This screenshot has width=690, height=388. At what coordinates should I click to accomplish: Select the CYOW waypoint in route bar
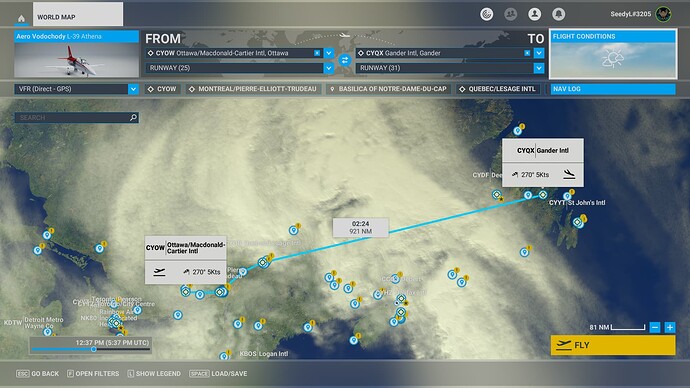(x=162, y=89)
